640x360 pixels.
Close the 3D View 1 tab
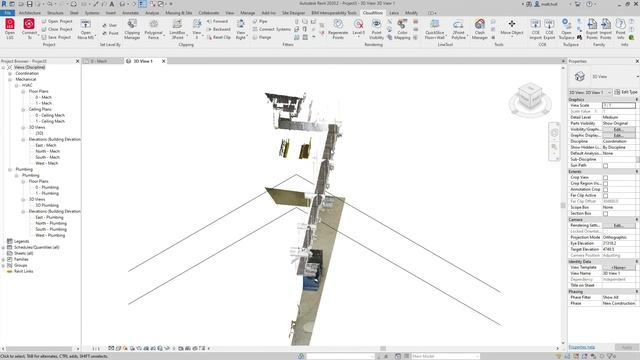pyautogui.click(x=164, y=61)
